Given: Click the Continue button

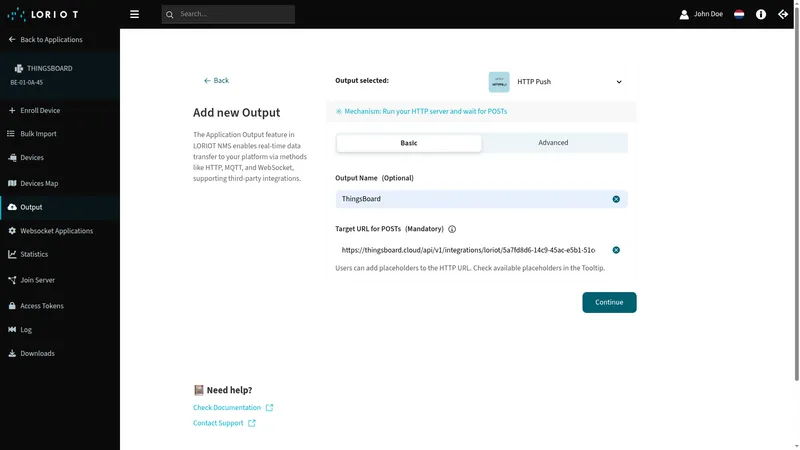Looking at the screenshot, I should pyautogui.click(x=609, y=303).
